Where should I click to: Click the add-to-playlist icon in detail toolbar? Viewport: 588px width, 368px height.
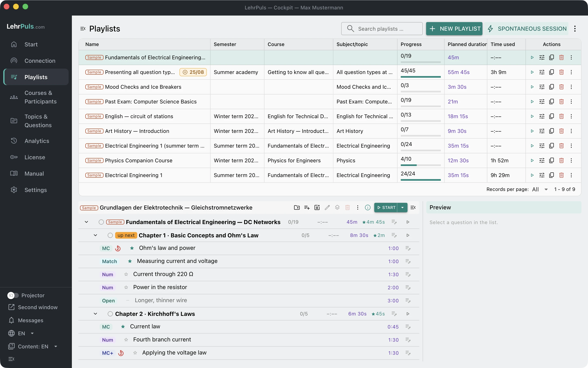[x=307, y=207]
